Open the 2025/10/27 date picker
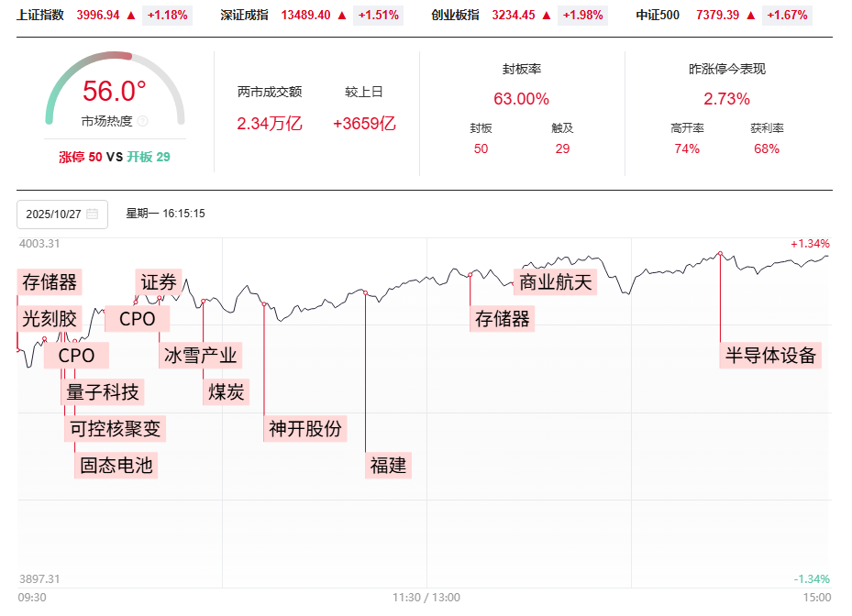Screen dimensions: 852x616 54,214
